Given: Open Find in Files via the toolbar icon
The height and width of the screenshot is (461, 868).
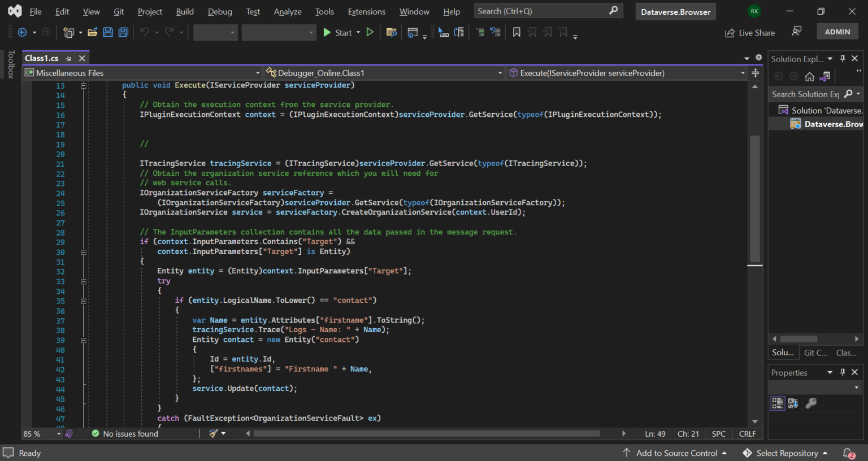Looking at the screenshot, I should [392, 32].
